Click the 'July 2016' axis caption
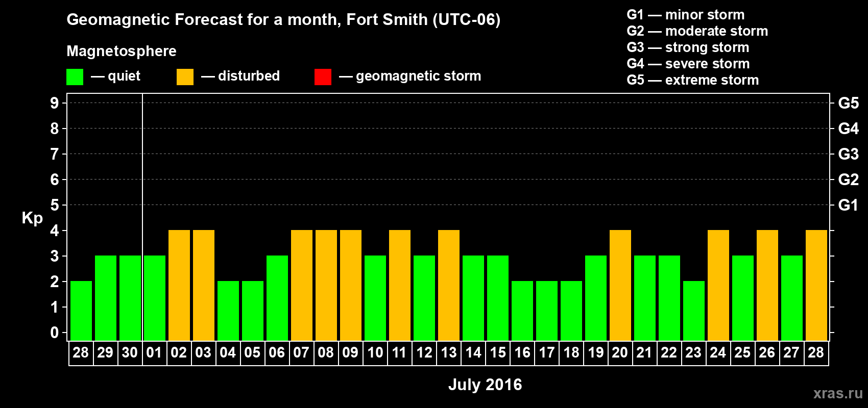Image resolution: width=868 pixels, height=408 pixels. point(485,385)
